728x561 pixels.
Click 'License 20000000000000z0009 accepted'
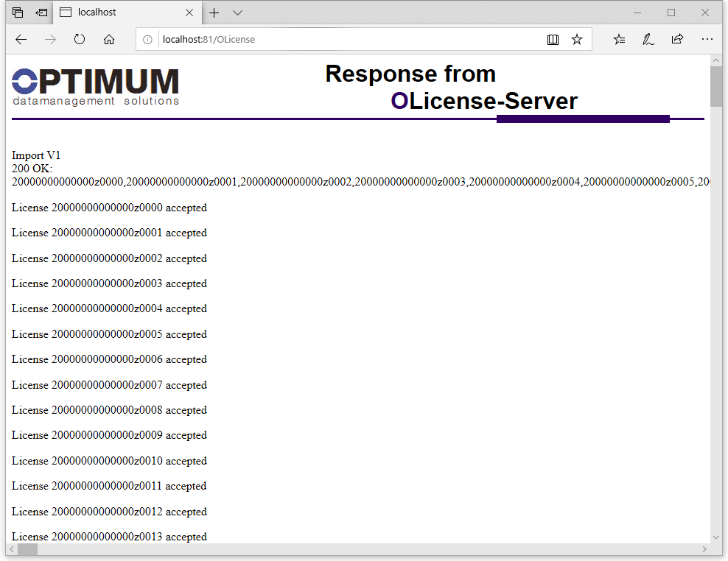[x=109, y=435]
